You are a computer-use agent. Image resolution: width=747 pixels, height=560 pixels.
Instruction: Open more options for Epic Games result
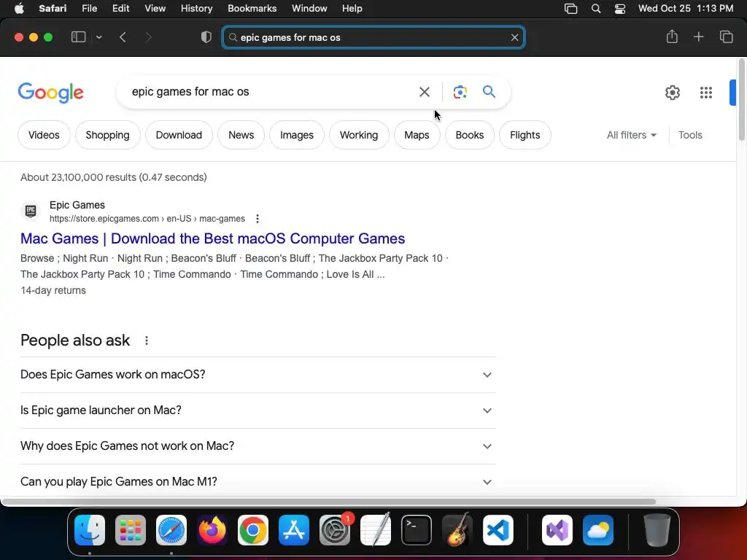(x=258, y=219)
